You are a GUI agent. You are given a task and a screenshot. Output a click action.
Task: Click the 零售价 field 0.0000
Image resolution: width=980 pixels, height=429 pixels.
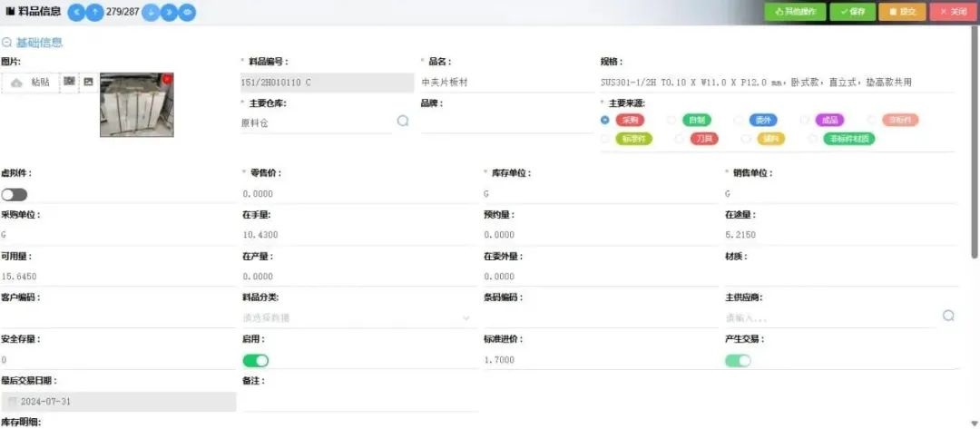(360, 193)
